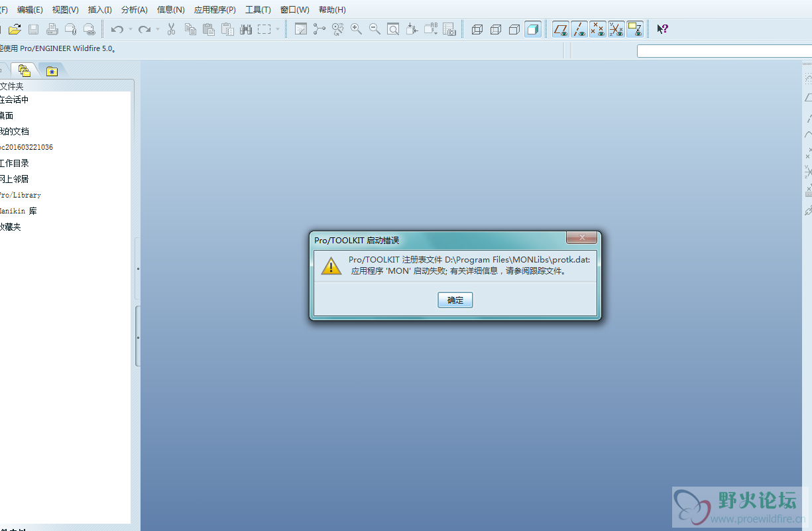Viewport: 812px width, 531px height.
Task: Open the 插入(I) menu
Action: pos(100,10)
